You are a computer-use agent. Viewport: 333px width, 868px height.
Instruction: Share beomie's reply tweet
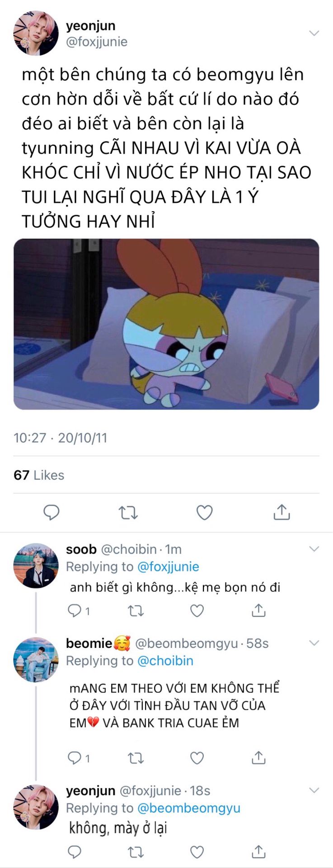tap(258, 758)
